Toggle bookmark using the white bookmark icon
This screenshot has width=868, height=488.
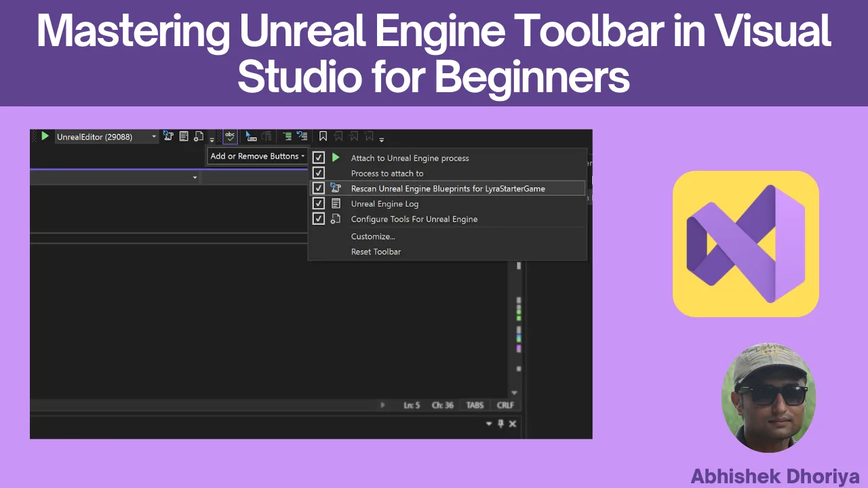323,136
